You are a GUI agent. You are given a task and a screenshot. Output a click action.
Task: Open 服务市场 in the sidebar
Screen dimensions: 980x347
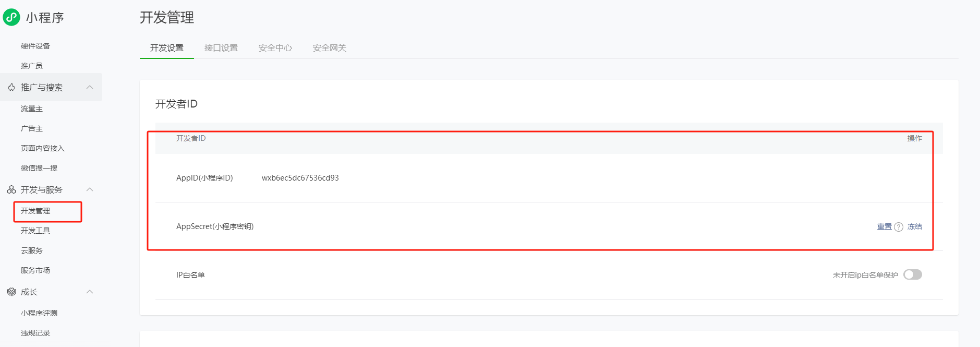(35, 270)
